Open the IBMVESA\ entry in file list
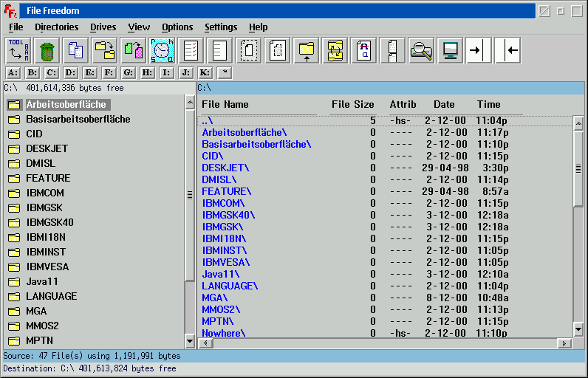The width and height of the screenshot is (588, 378). click(226, 262)
